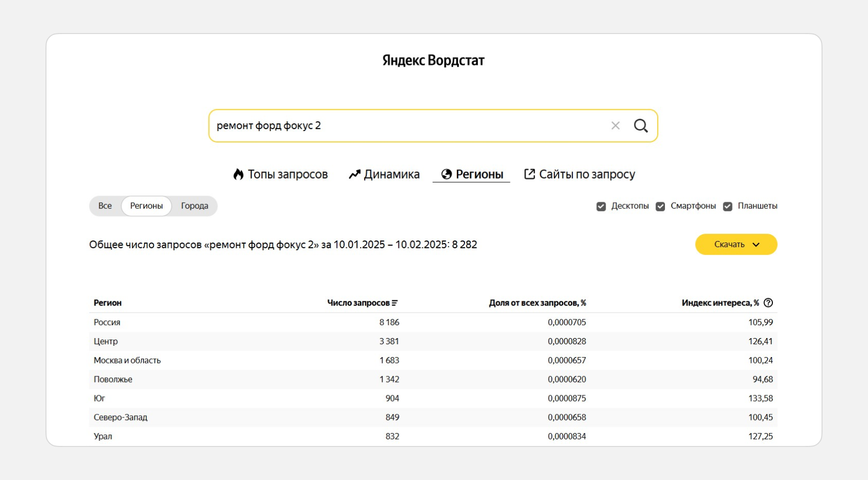Image resolution: width=868 pixels, height=480 pixels.
Task: Run the search via the magnifier icon
Action: (641, 125)
